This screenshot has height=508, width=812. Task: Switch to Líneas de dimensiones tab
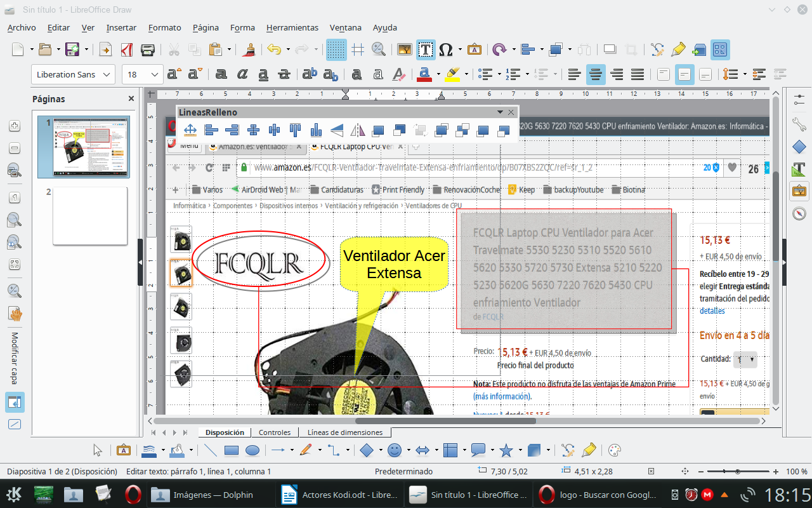345,432
